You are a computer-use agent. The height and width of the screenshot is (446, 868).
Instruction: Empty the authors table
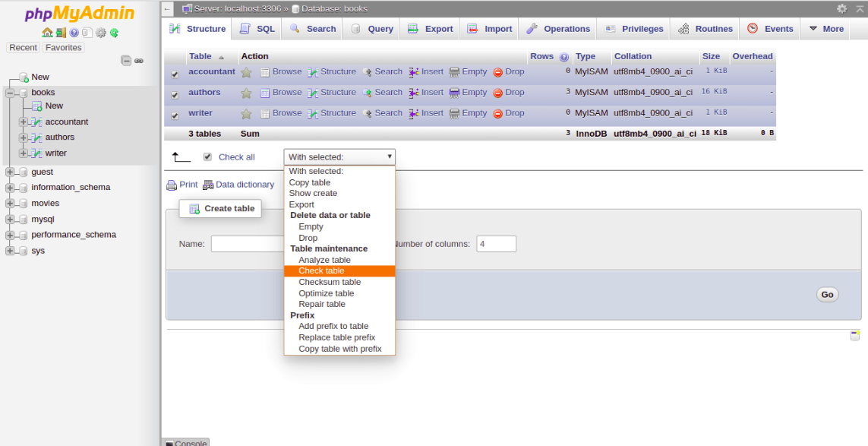[x=469, y=92]
